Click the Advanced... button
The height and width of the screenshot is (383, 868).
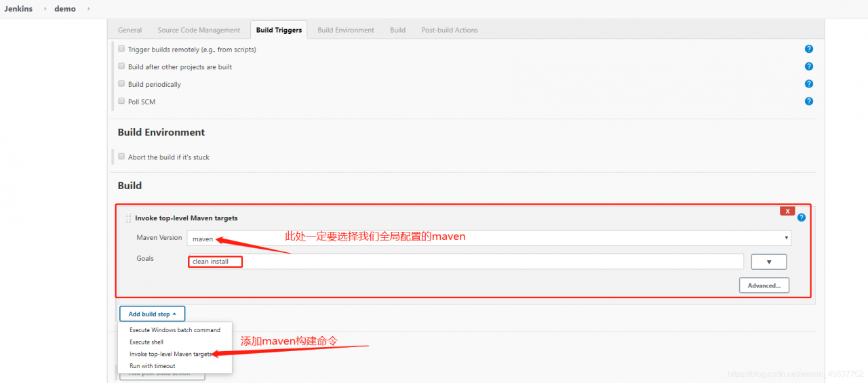(764, 285)
